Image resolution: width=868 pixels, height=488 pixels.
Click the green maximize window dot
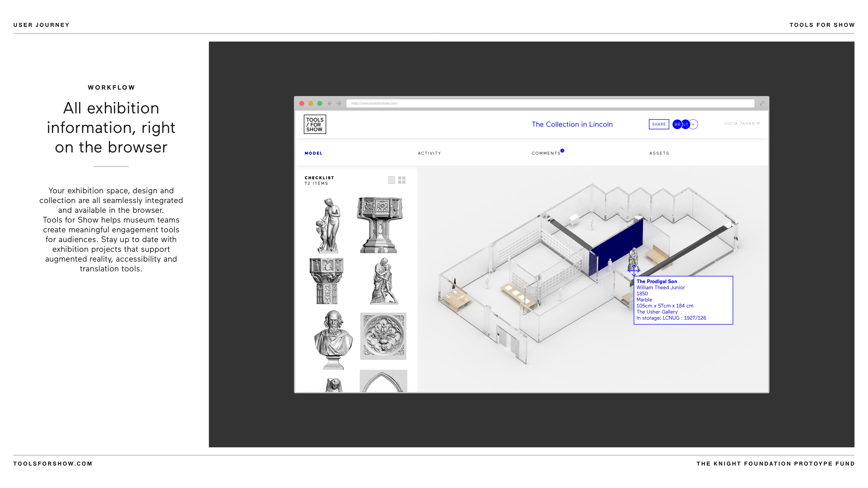[320, 103]
